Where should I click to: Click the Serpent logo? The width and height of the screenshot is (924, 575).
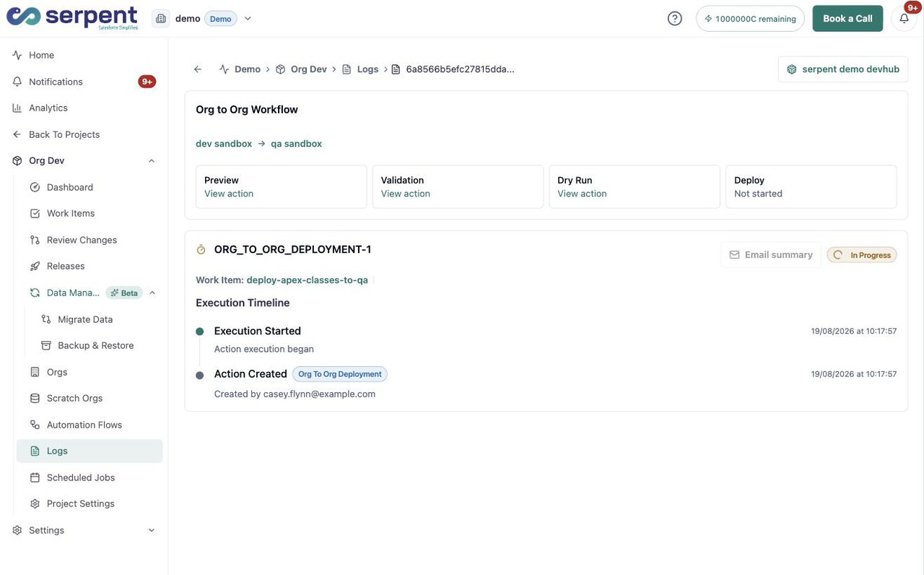click(72, 18)
